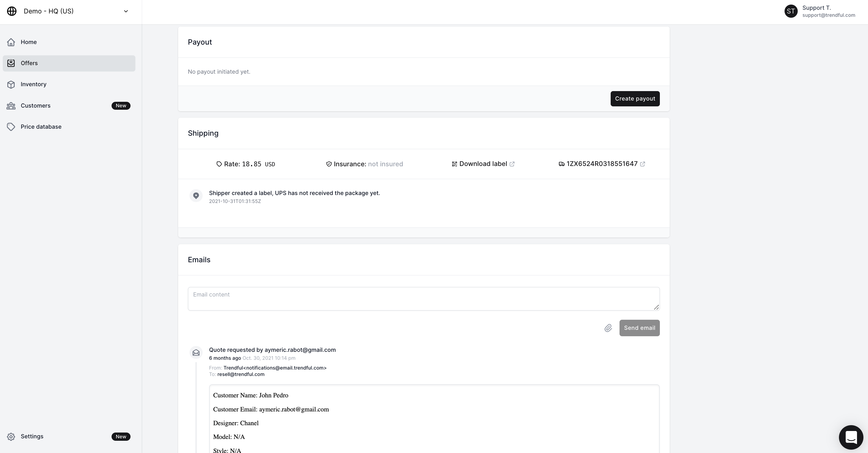Click the ST user avatar
The image size is (868, 453).
pos(791,11)
